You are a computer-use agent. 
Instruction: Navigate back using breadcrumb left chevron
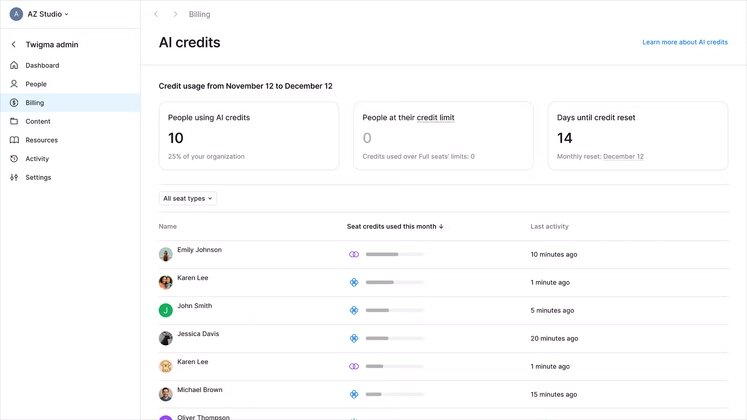point(156,14)
